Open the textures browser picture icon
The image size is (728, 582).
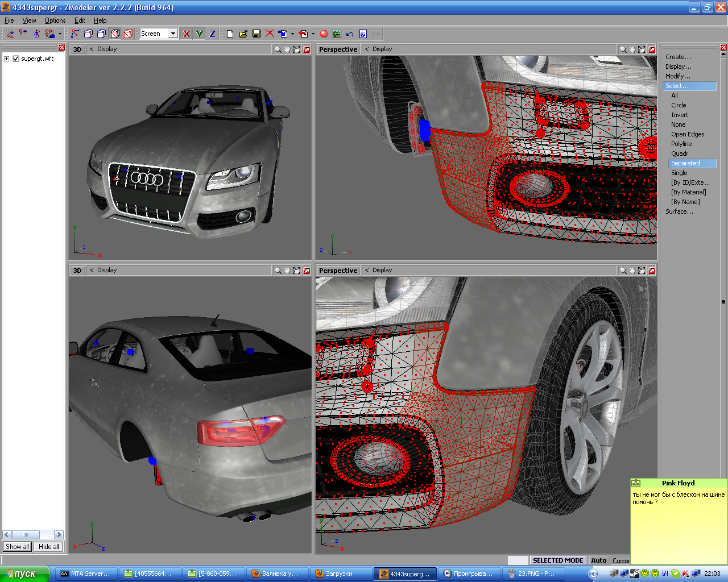pyautogui.click(x=337, y=34)
